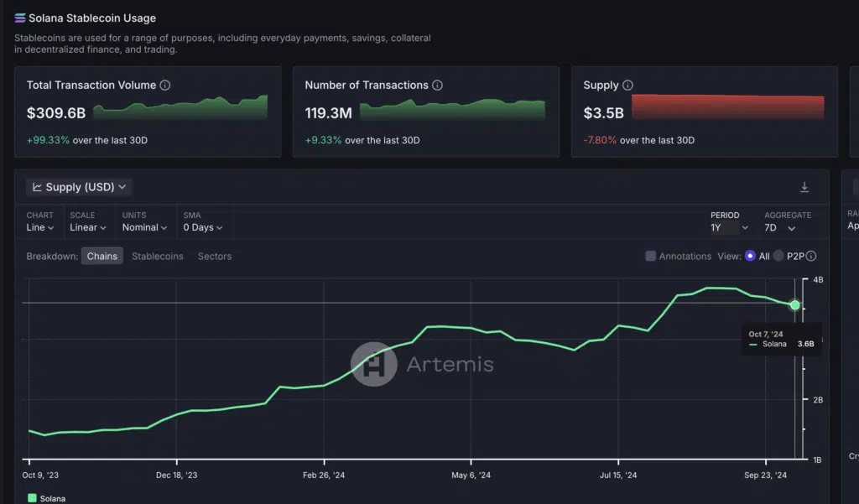
Task: Open the Total Transaction Volume info icon
Action: point(165,86)
